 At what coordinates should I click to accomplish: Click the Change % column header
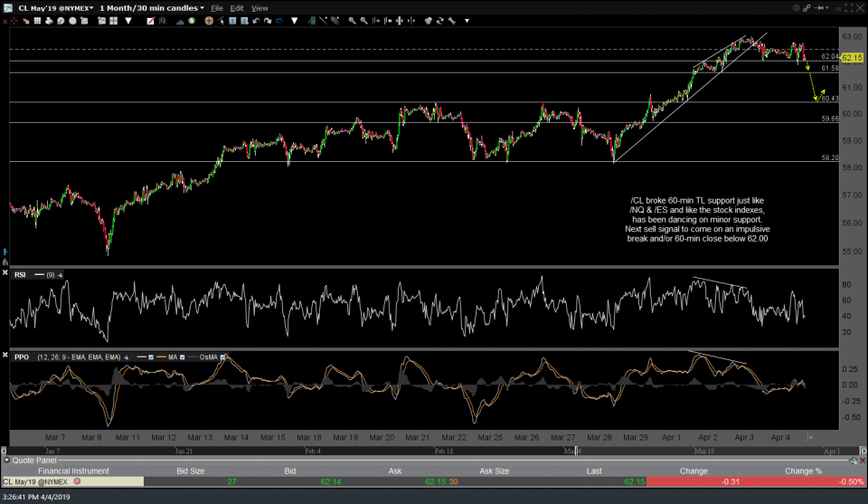pos(803,471)
